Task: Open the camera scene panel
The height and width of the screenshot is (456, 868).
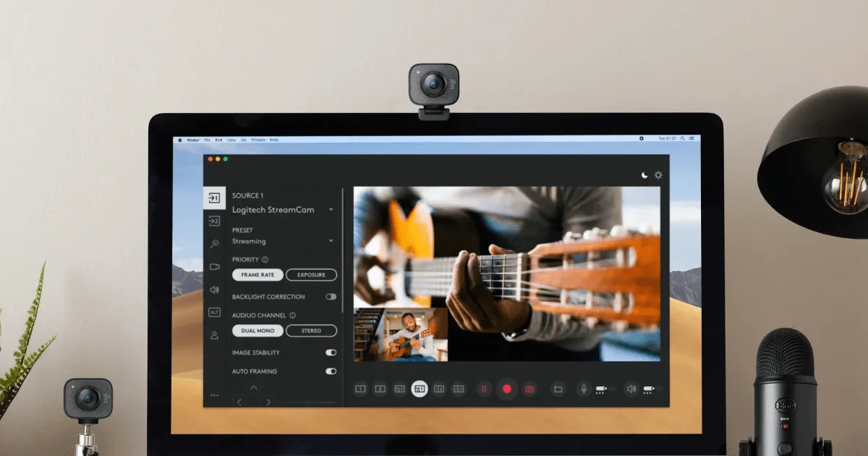Action: tap(214, 266)
